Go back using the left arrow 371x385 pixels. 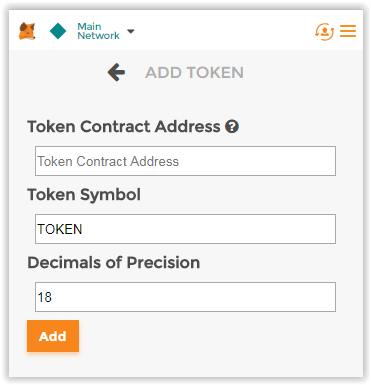pos(116,72)
